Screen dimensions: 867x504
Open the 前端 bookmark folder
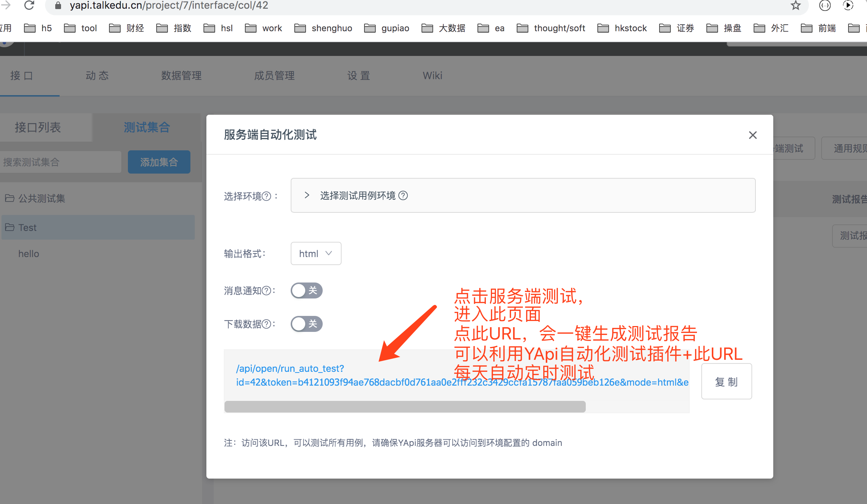pos(818,28)
